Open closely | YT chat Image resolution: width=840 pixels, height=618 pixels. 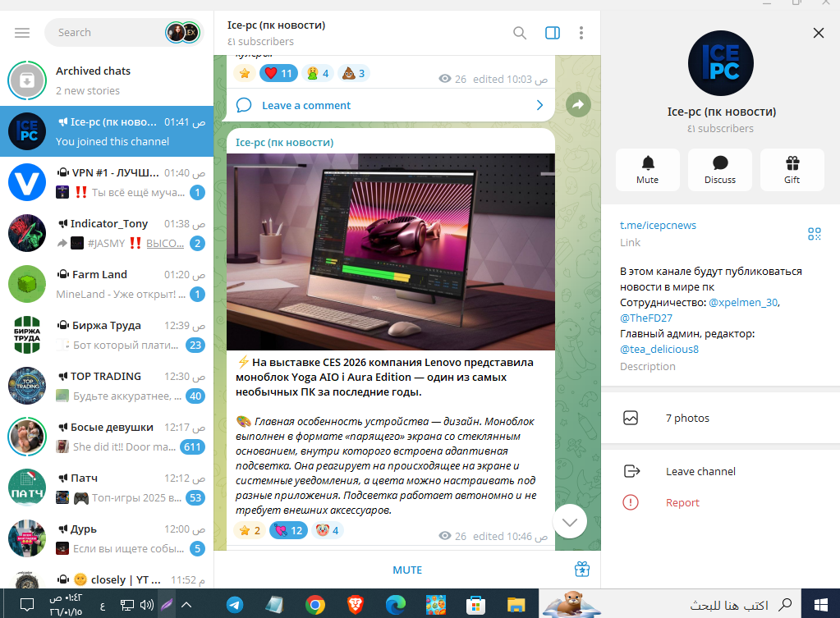pos(107,577)
